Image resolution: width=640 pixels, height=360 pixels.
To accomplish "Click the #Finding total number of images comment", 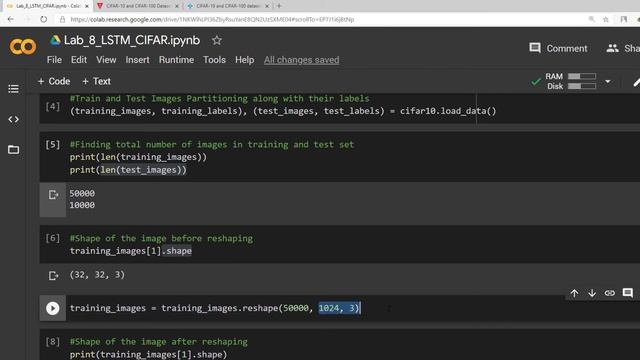I will [x=212, y=144].
